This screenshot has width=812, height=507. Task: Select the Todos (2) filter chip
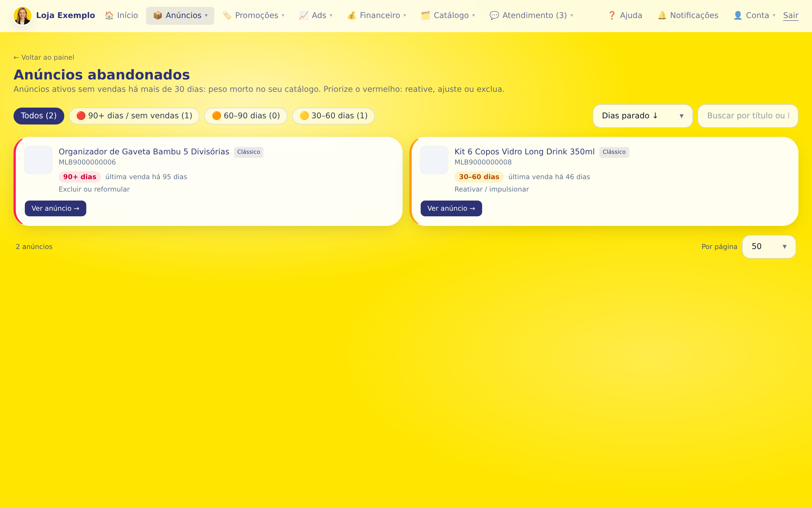pos(39,116)
